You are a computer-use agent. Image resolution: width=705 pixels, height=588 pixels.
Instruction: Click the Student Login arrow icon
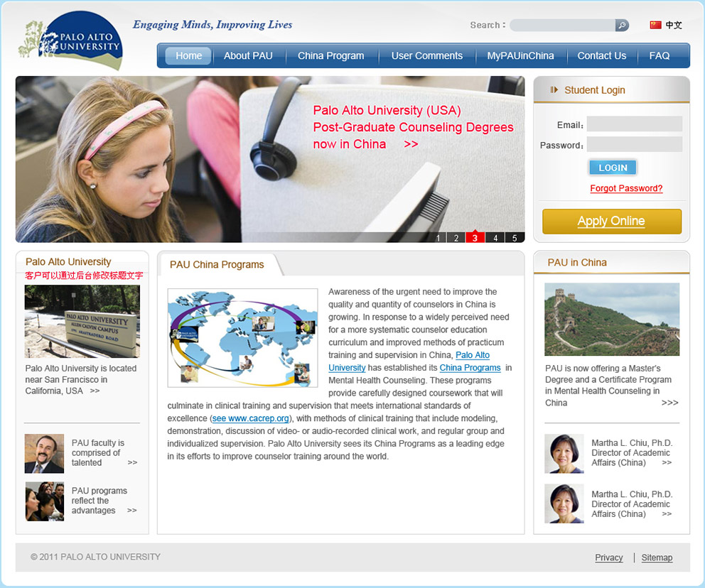tap(554, 90)
